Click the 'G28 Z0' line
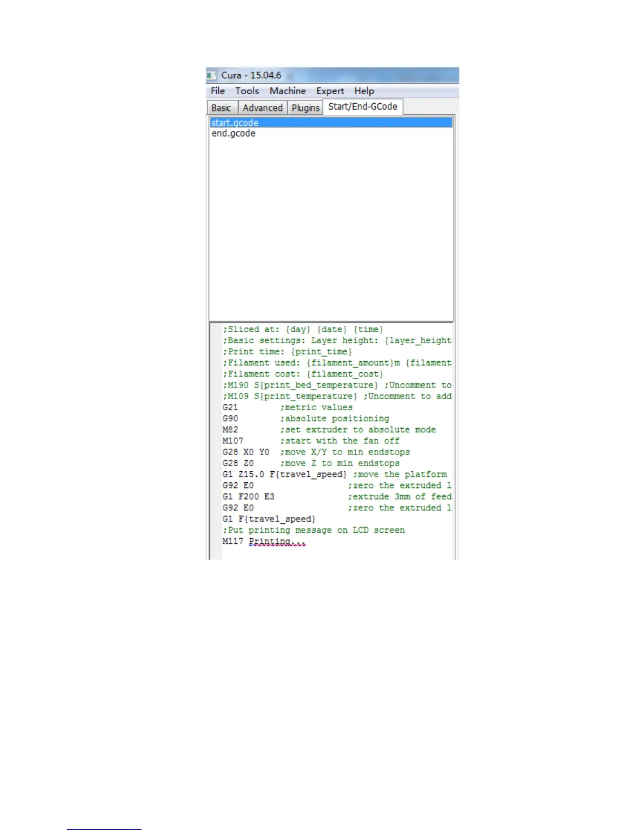Screen dimensions: 644x834 tap(311, 463)
